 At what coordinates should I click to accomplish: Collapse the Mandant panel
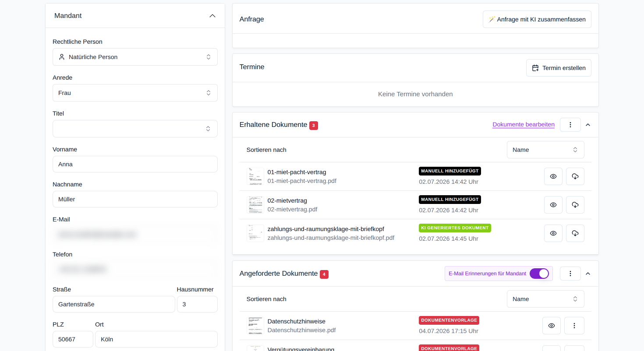tap(212, 16)
